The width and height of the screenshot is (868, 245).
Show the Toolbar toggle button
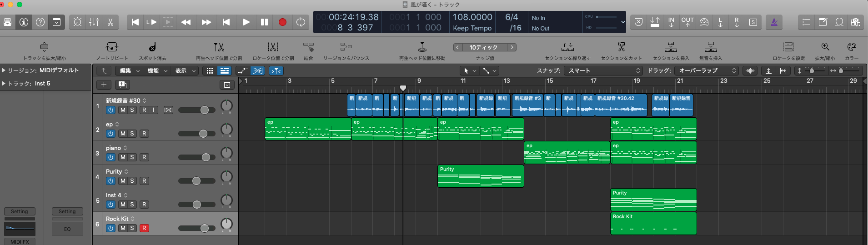[57, 22]
